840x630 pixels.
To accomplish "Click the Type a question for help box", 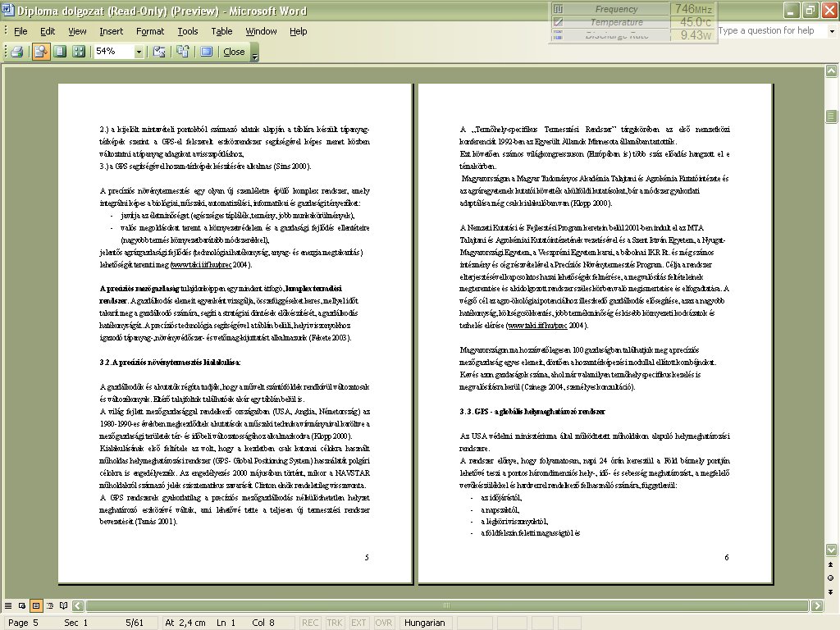I will click(x=771, y=30).
